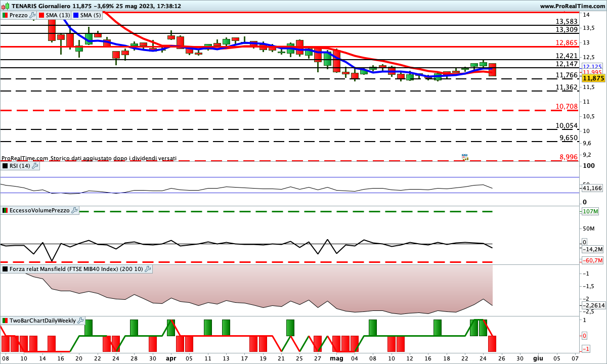This screenshot has width=607, height=364.
Task: Click the last red candle on 25 May
Action: tap(492, 70)
